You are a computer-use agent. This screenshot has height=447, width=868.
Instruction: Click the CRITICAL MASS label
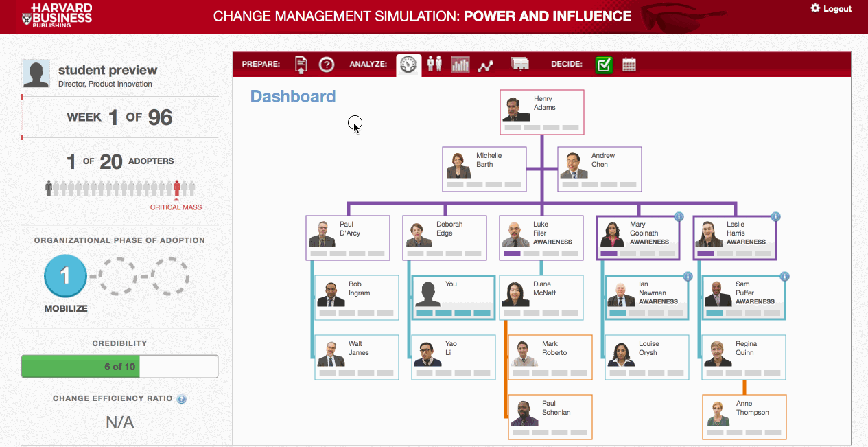[x=176, y=207]
